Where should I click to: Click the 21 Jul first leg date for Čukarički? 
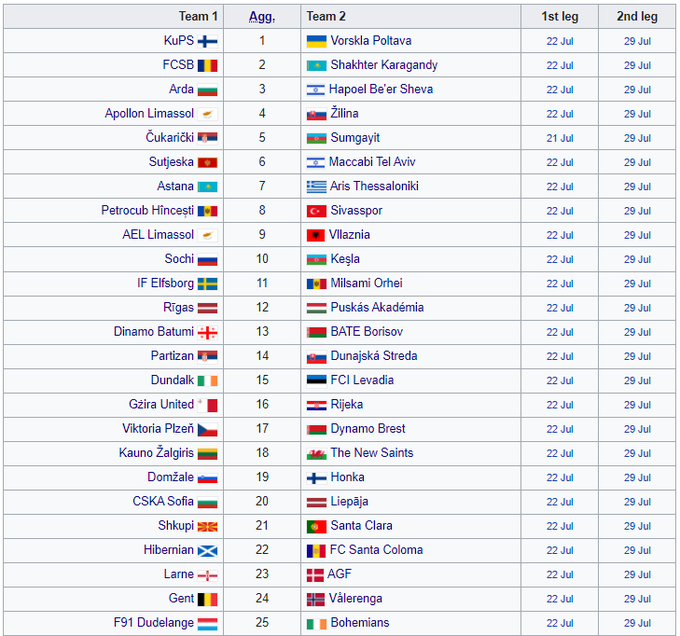560,138
